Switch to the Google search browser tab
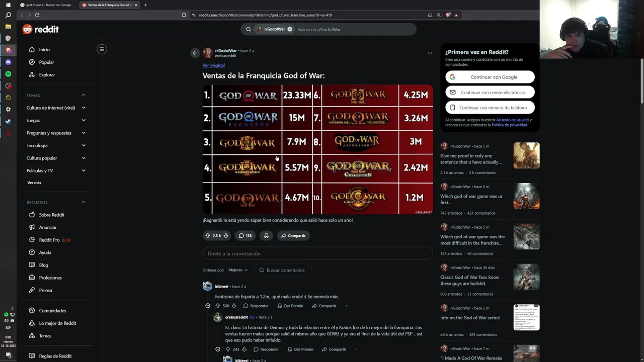 (x=48, y=5)
